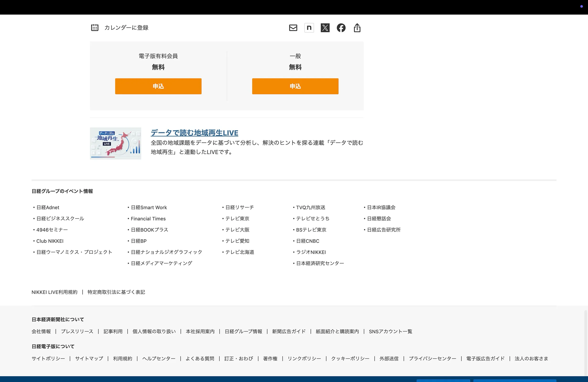Open the 日経グループ情報 footer link
This screenshot has height=382, width=588.
click(x=243, y=332)
